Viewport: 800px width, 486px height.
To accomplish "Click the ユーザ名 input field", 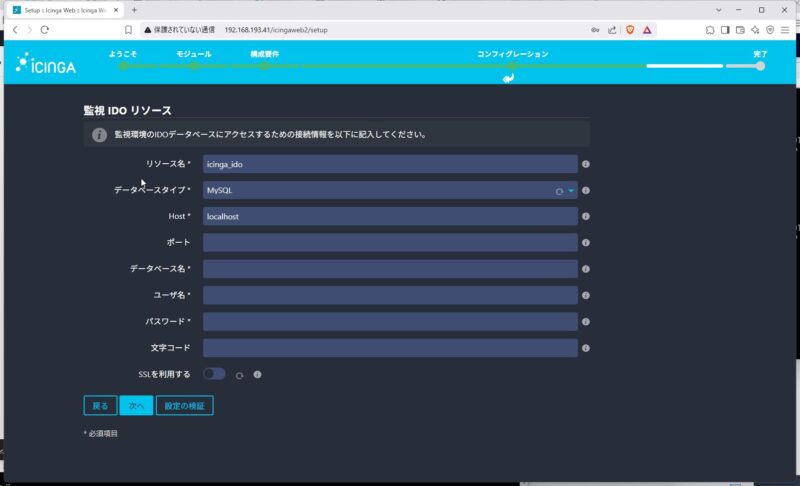I will (390, 295).
